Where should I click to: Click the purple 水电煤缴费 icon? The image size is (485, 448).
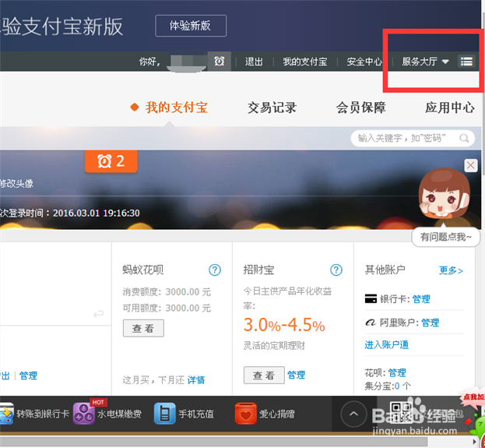point(83,413)
